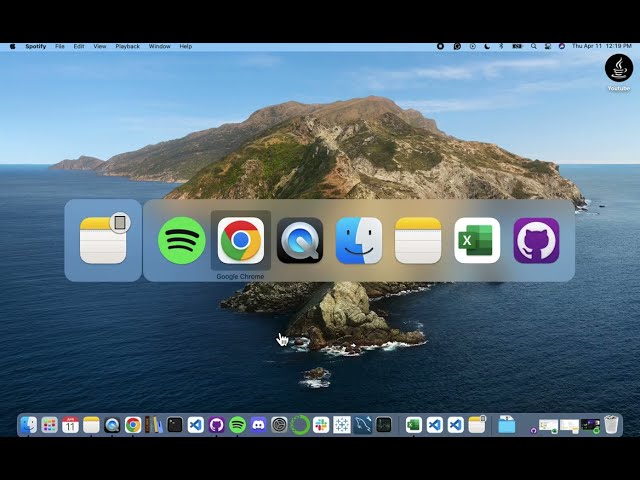640x480 pixels.
Task: Pick QuickTime Player in the app switcher
Action: pos(300,240)
